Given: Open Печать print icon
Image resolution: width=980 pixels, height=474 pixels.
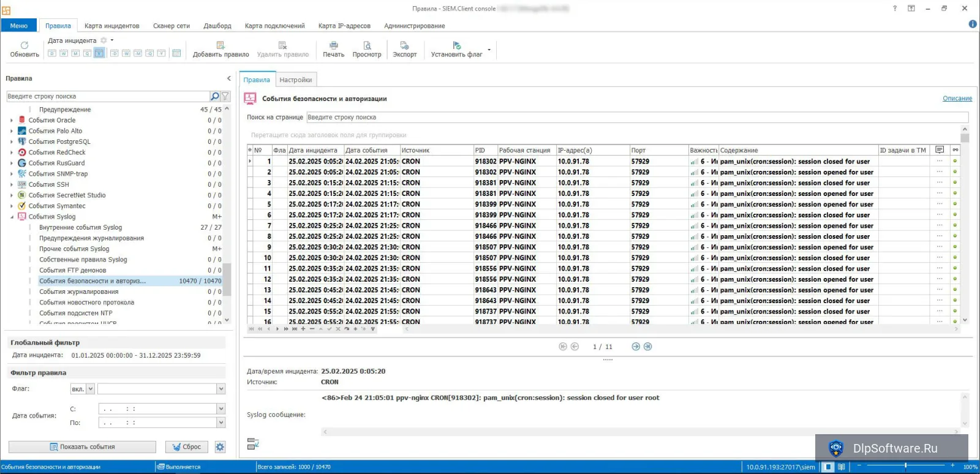Looking at the screenshot, I should click(x=334, y=45).
